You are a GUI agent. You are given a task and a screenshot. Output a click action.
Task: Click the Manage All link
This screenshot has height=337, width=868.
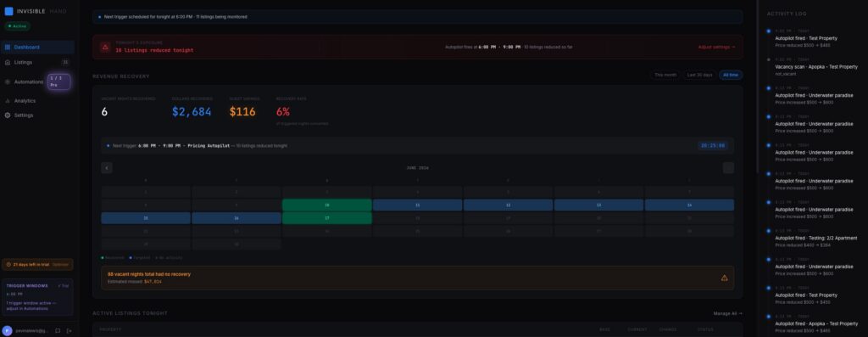pyautogui.click(x=727, y=314)
